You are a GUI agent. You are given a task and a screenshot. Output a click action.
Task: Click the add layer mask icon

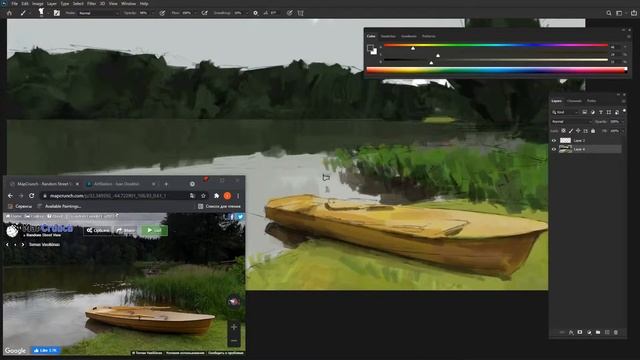click(580, 333)
